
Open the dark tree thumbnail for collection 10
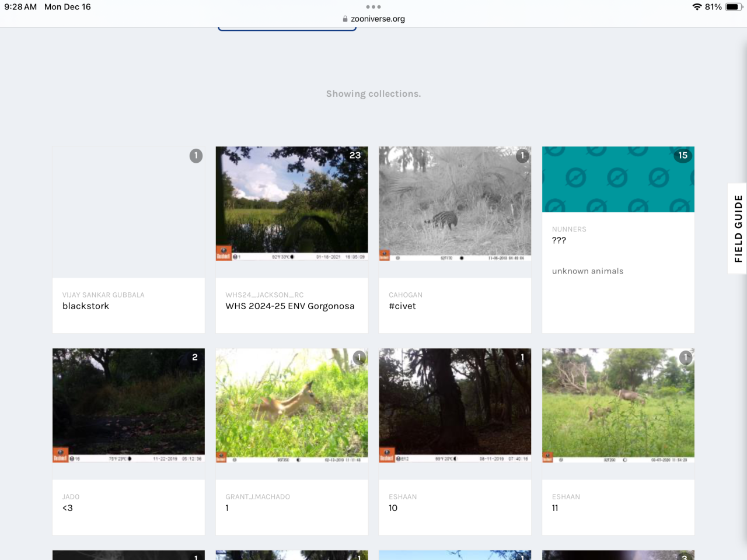(455, 405)
